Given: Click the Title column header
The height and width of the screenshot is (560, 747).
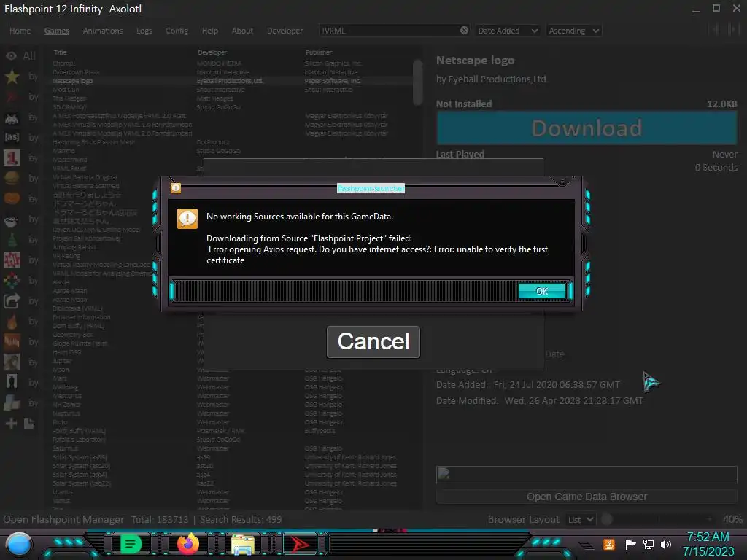Looking at the screenshot, I should pos(61,52).
